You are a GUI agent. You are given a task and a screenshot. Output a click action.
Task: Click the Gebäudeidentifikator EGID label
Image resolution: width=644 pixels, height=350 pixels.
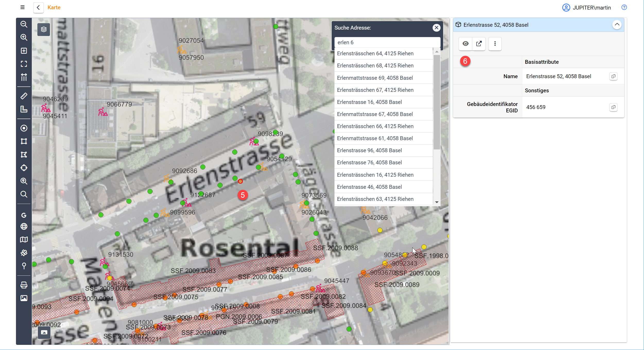pyautogui.click(x=492, y=107)
